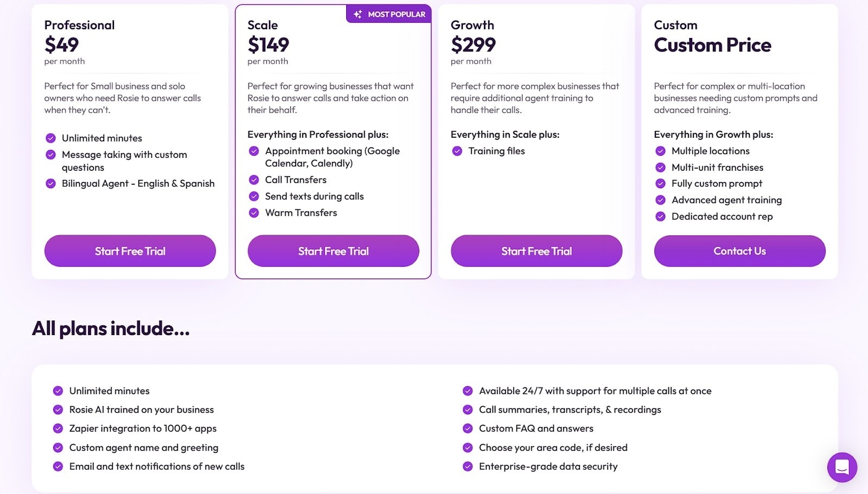Click the sparkle icon in Most Popular badge
The image size is (868, 494).
click(358, 14)
